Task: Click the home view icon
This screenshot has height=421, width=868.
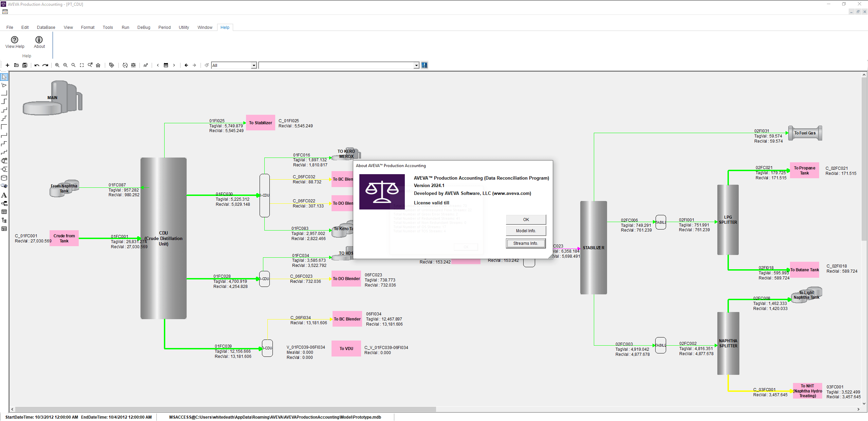Action: click(98, 65)
